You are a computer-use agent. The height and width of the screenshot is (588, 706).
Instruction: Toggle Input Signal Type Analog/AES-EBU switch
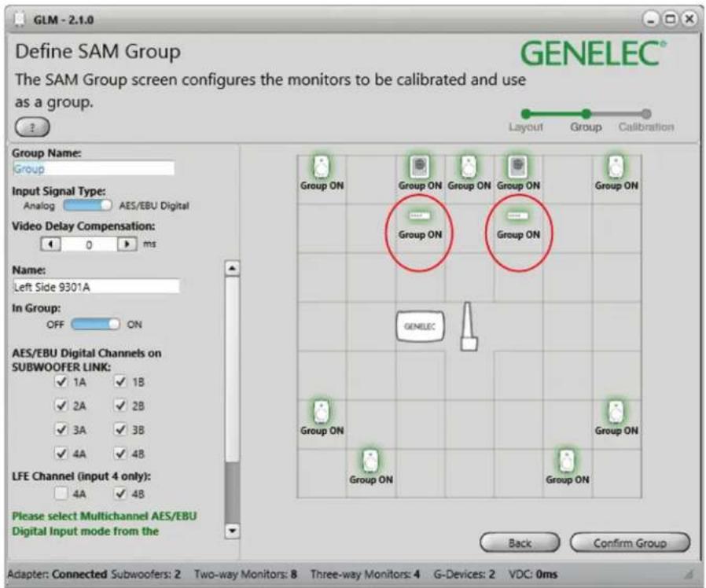point(87,205)
